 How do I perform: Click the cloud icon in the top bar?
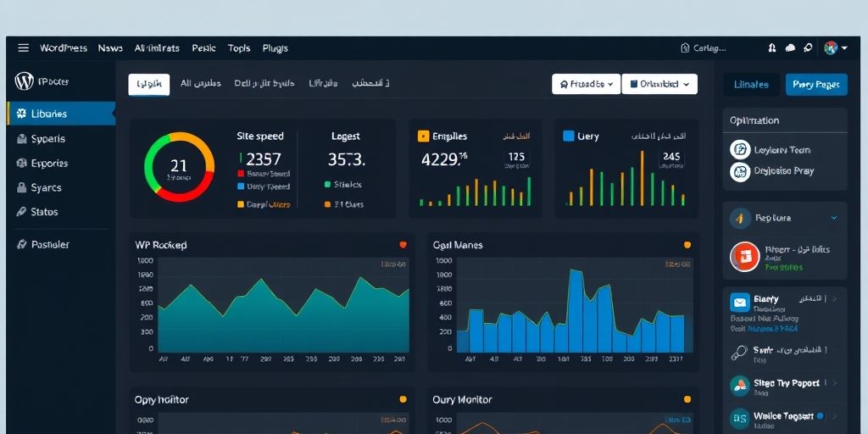click(790, 48)
